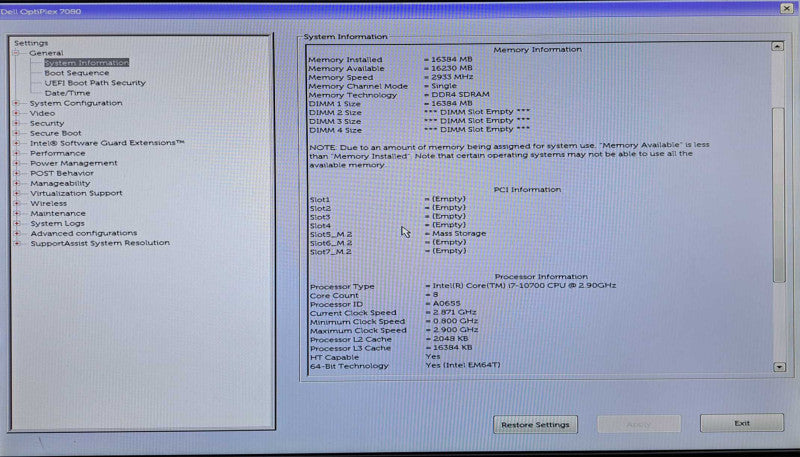Select System Information in the tree
This screenshot has height=457, width=800.
(x=87, y=63)
